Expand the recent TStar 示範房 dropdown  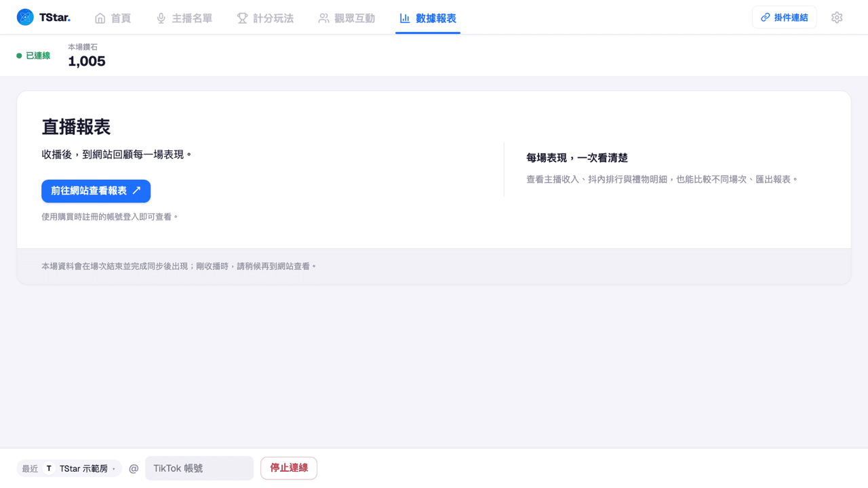[69, 468]
